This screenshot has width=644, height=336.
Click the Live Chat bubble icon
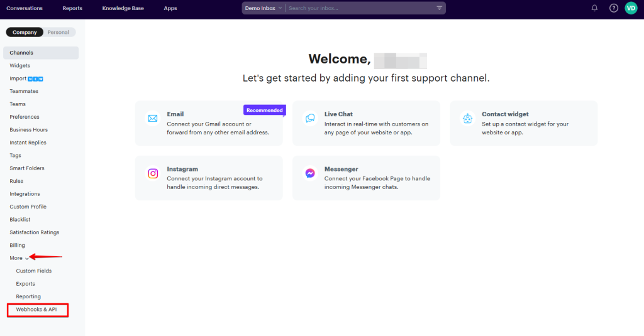click(310, 118)
